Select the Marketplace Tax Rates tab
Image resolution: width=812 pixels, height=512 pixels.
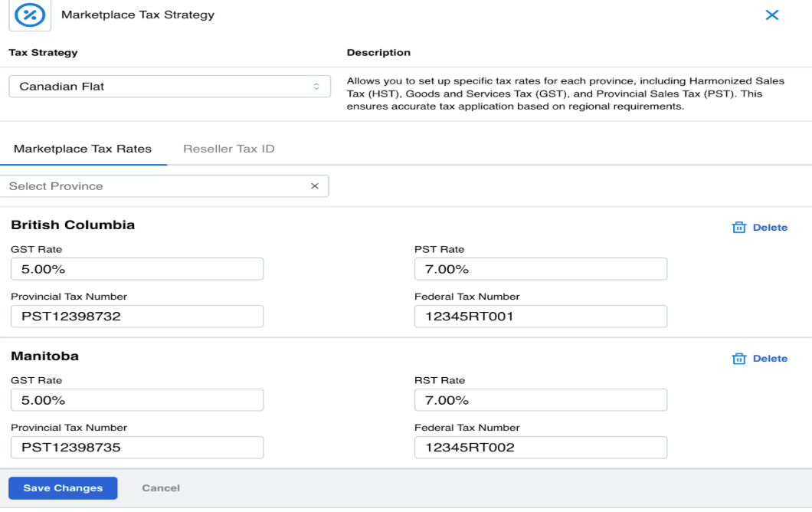click(x=83, y=149)
